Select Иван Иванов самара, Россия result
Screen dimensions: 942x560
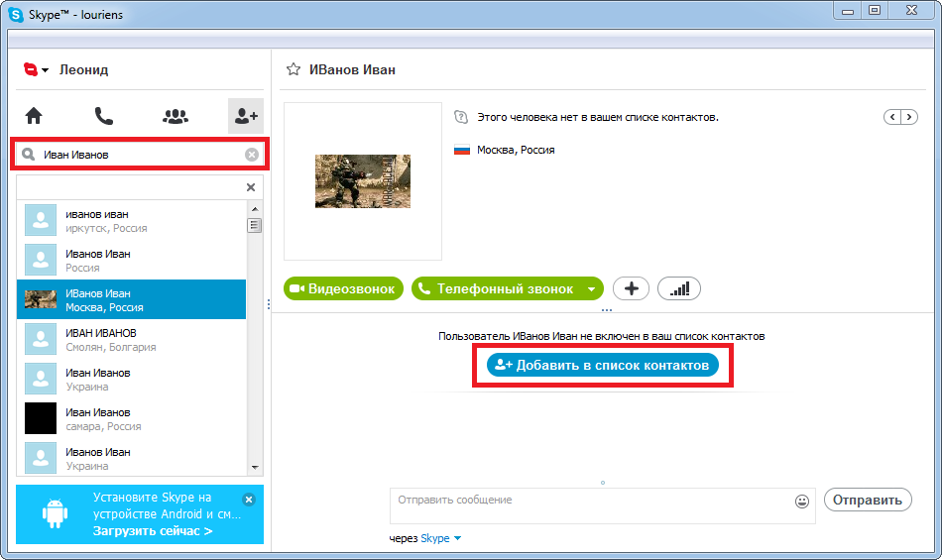click(131, 418)
